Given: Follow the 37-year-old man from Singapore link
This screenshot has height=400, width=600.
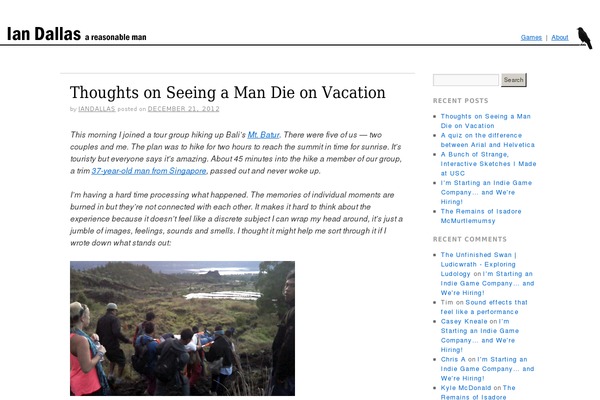Looking at the screenshot, I should [149, 171].
